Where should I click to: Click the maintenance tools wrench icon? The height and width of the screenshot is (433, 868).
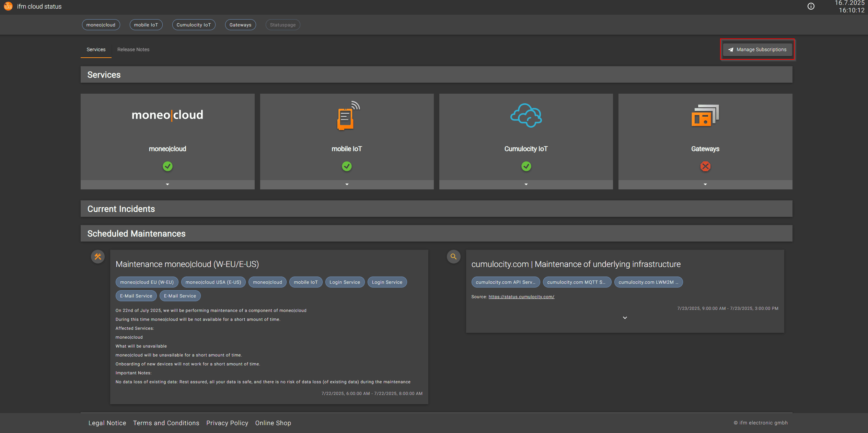(x=98, y=257)
